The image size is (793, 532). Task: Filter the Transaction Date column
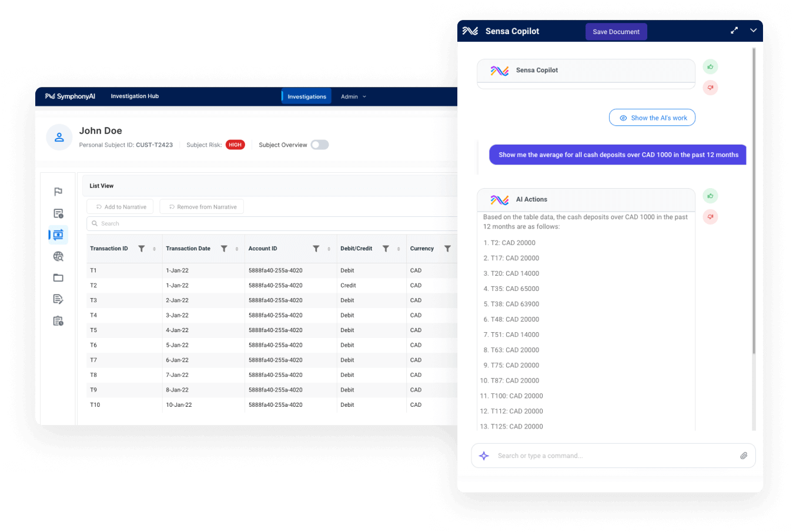point(224,249)
